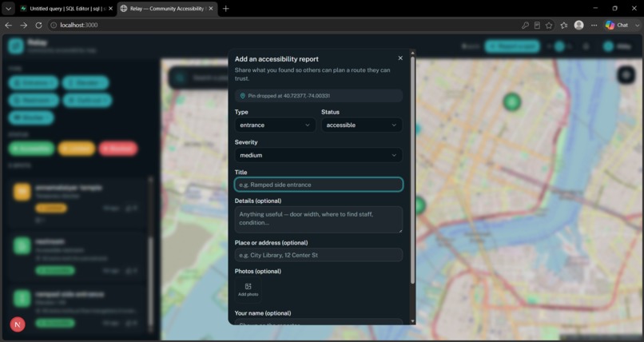Add this page to favorites star
644x342 pixels.
[x=549, y=26]
